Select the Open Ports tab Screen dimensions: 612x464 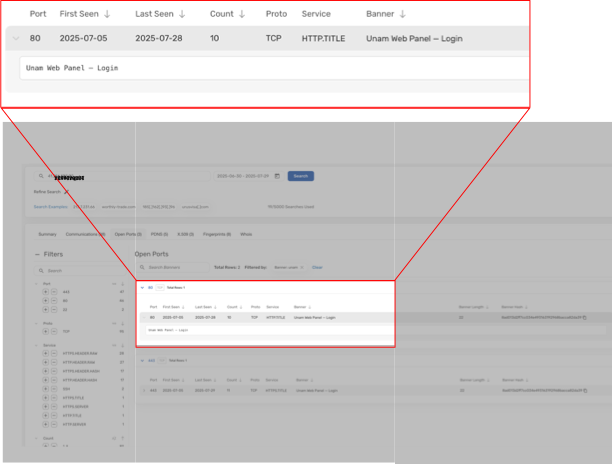[128, 234]
